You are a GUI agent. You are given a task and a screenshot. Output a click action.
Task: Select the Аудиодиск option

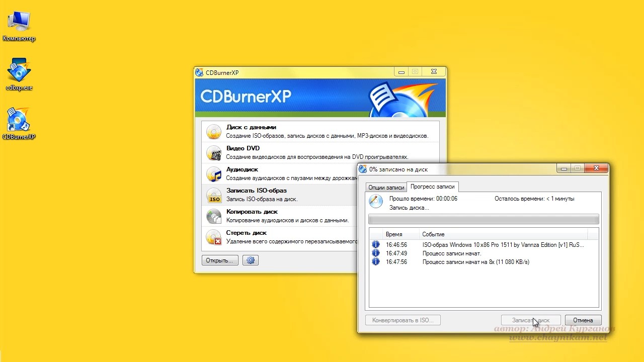click(x=280, y=174)
